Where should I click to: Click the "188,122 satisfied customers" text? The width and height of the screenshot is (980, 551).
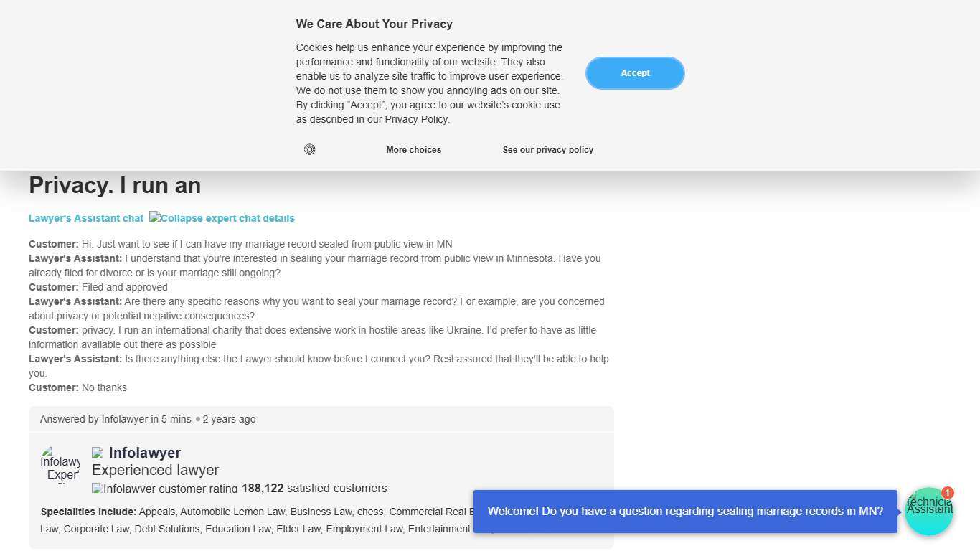[314, 489]
